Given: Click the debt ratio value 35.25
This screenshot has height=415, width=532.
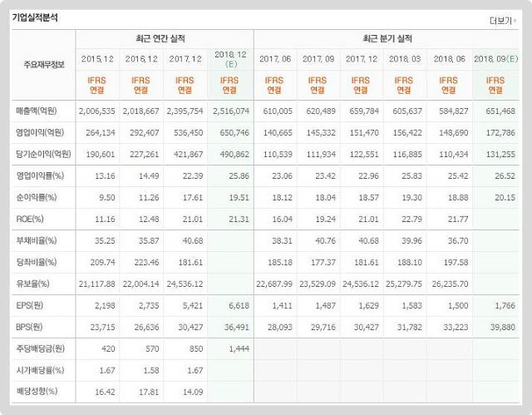Looking at the screenshot, I should point(105,241).
